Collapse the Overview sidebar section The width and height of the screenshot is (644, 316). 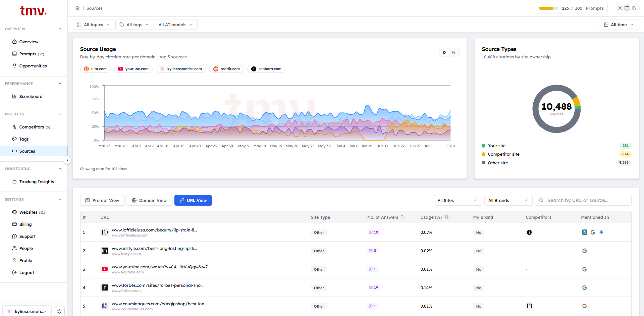[60, 29]
